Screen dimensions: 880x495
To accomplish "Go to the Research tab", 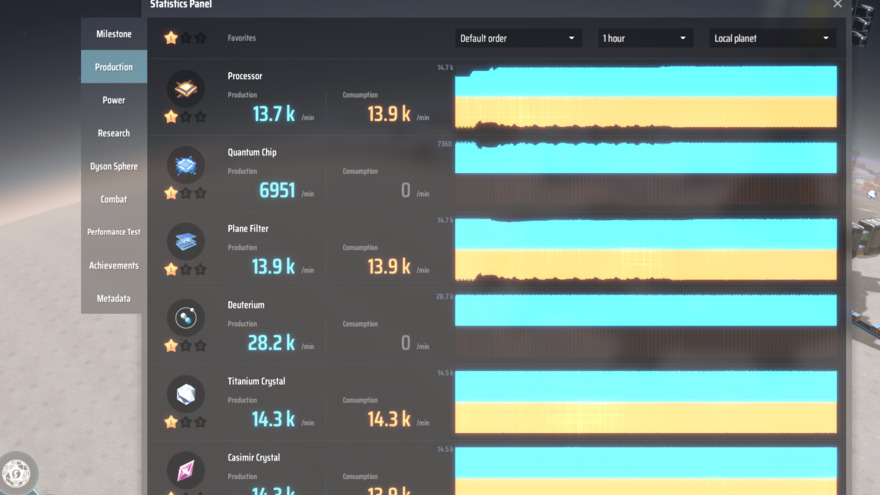I will coord(114,133).
